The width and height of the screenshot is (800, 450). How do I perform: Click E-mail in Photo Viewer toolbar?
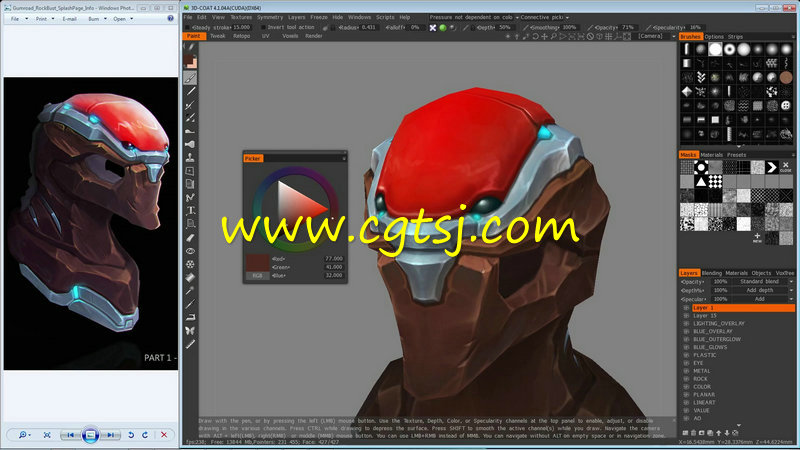coord(69,19)
